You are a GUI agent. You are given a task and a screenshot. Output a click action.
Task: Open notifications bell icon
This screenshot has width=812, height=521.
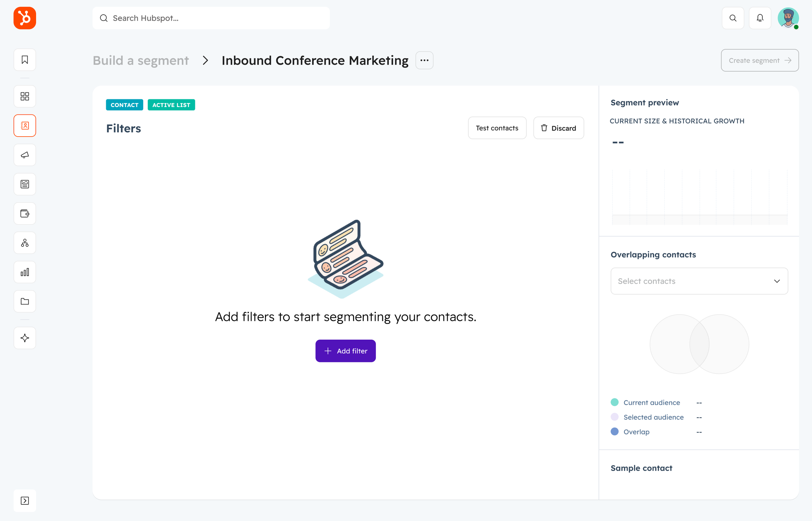click(760, 18)
